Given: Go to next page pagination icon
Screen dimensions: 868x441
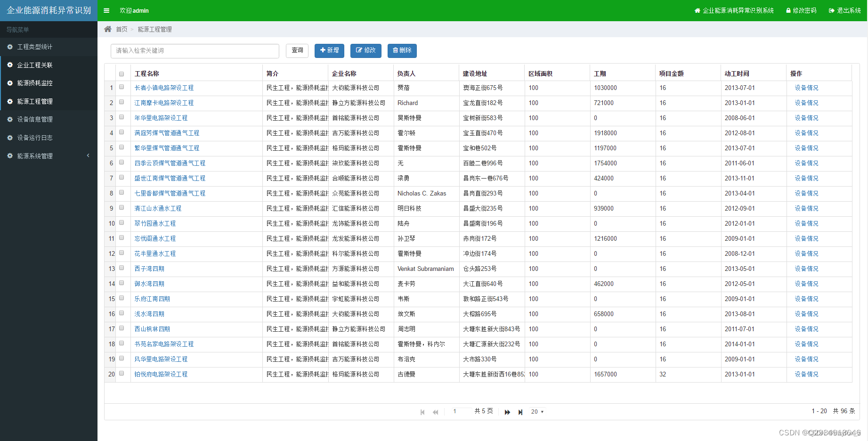Looking at the screenshot, I should coord(507,412).
